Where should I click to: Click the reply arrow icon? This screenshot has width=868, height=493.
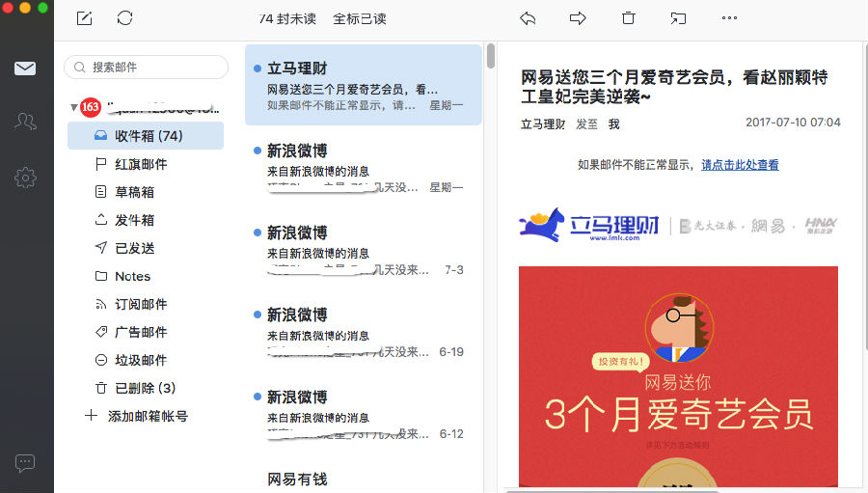528,18
